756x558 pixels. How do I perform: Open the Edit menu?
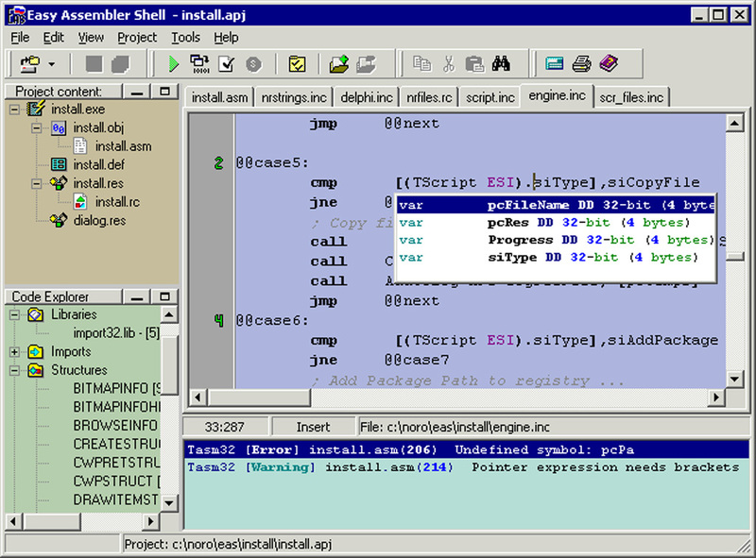53,37
